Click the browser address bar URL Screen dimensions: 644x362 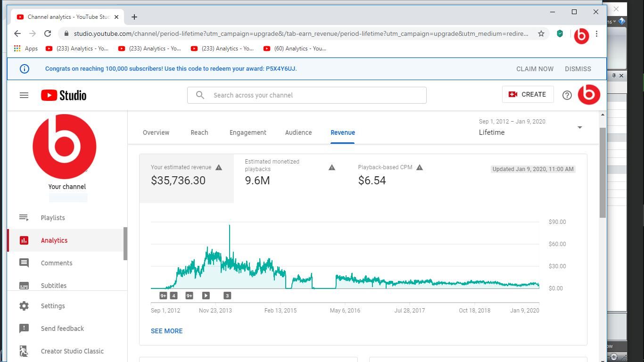[301, 33]
